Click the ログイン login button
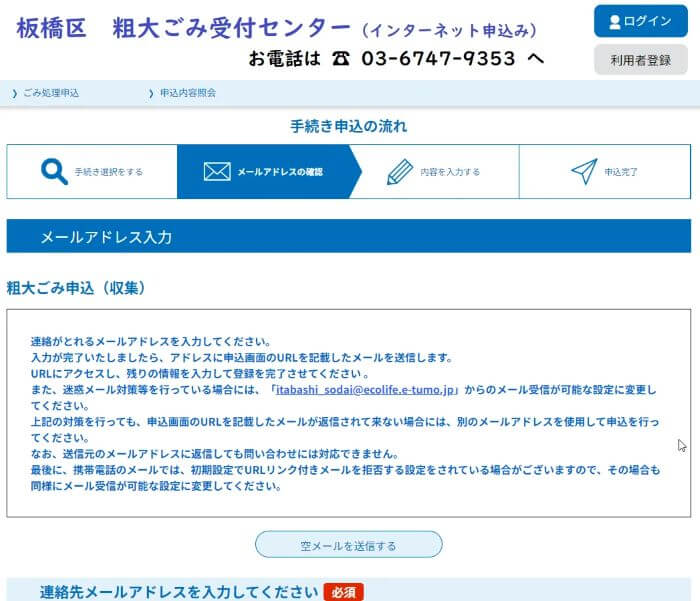Viewport: 700px width, 601px height. click(x=641, y=21)
